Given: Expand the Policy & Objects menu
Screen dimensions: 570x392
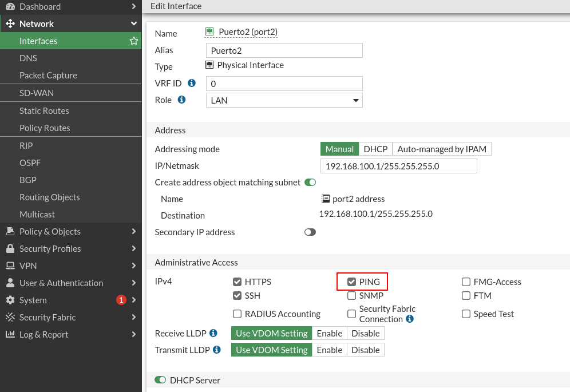Looking at the screenshot, I should (x=71, y=231).
